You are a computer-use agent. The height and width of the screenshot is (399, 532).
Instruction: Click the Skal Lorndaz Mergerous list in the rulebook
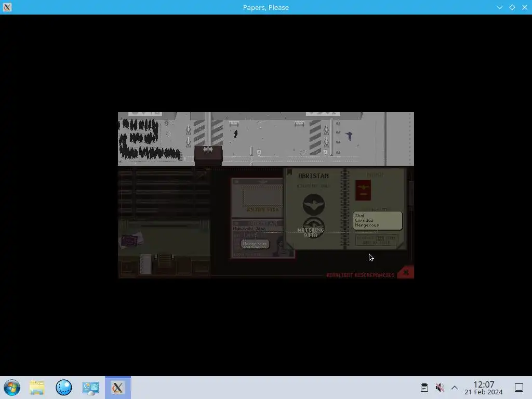pos(377,220)
